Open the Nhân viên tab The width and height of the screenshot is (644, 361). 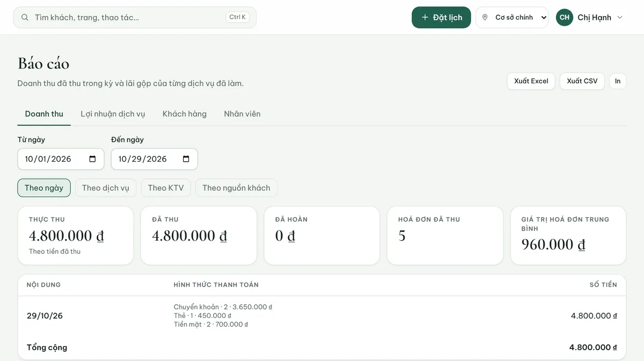[242, 114]
